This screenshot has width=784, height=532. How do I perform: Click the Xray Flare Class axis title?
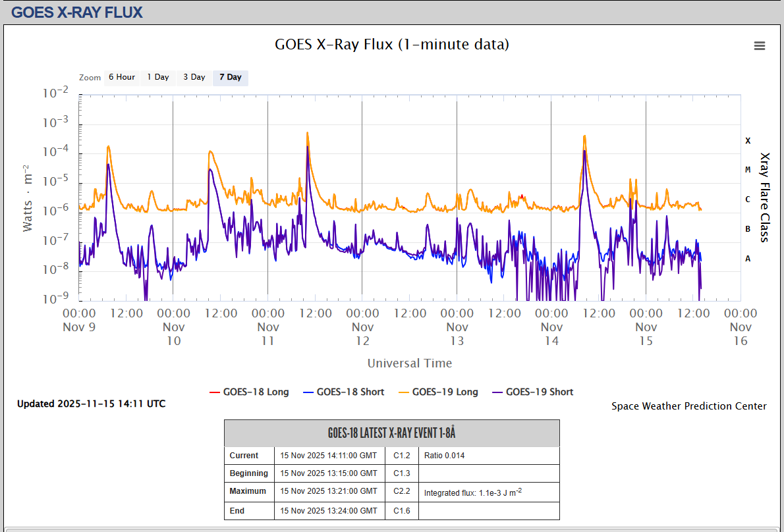764,198
